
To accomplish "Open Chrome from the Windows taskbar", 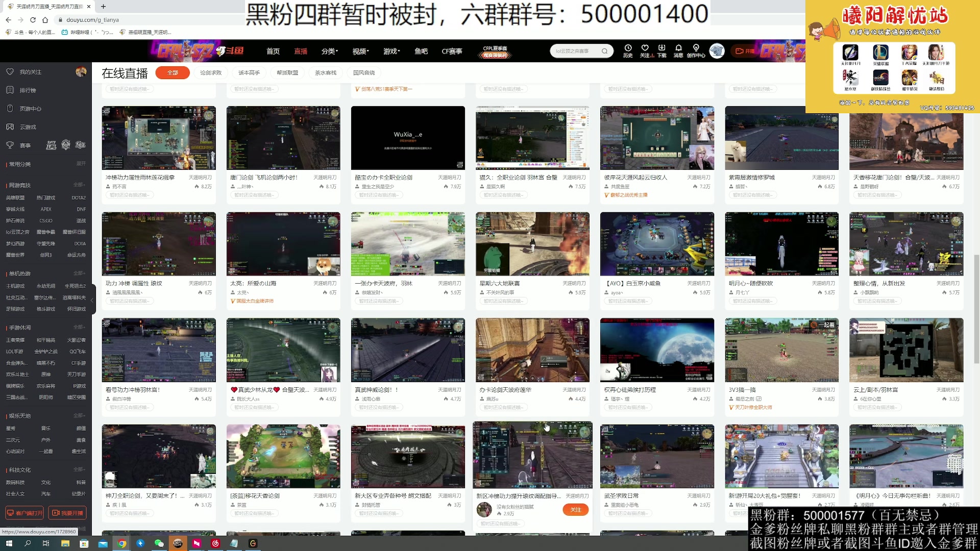I will [121, 544].
